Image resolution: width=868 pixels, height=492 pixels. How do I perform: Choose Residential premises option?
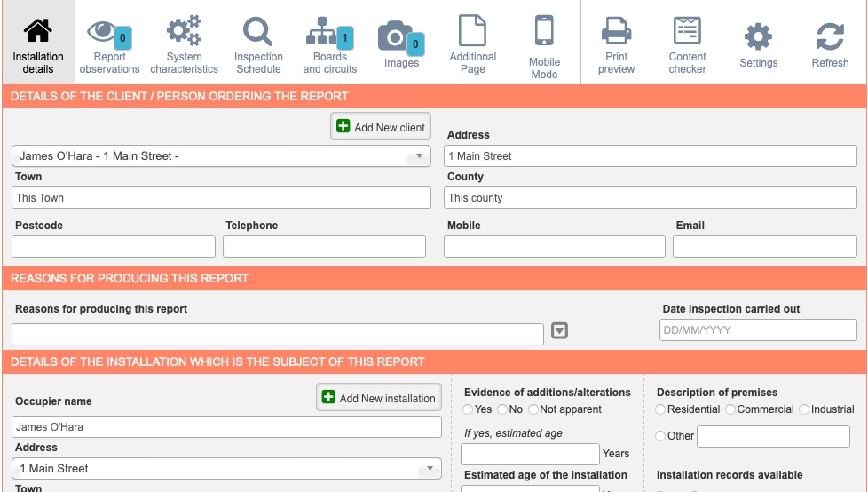[x=659, y=409]
